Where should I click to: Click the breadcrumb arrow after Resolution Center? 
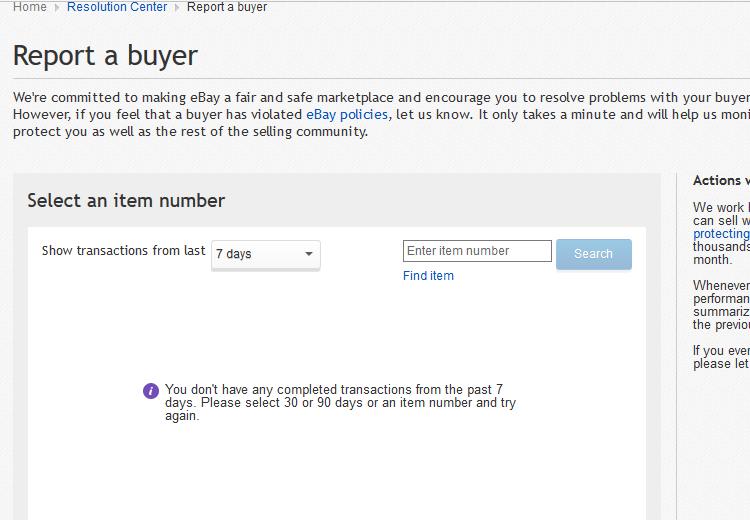click(178, 7)
